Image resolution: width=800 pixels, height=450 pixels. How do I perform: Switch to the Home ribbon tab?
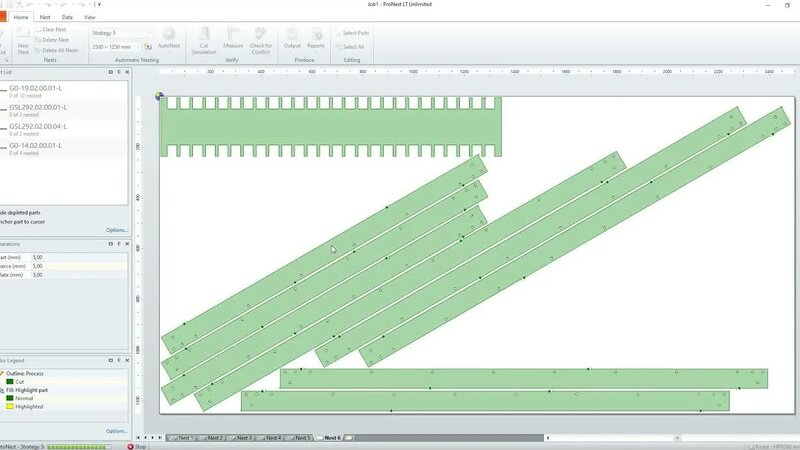[x=21, y=17]
